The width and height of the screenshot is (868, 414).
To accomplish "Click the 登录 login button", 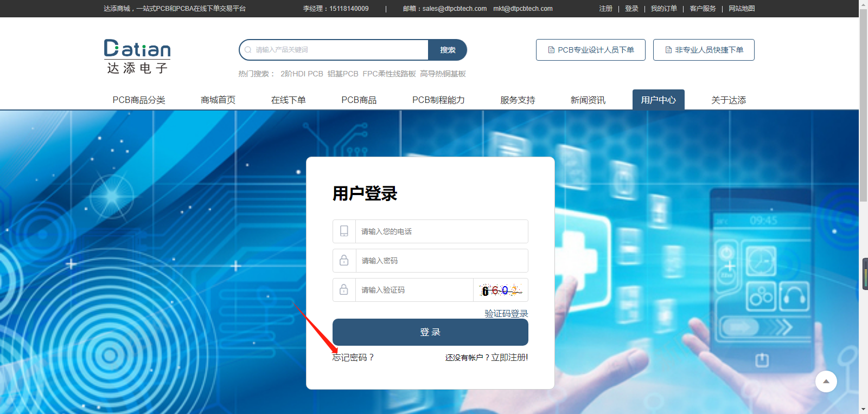I will (x=430, y=332).
